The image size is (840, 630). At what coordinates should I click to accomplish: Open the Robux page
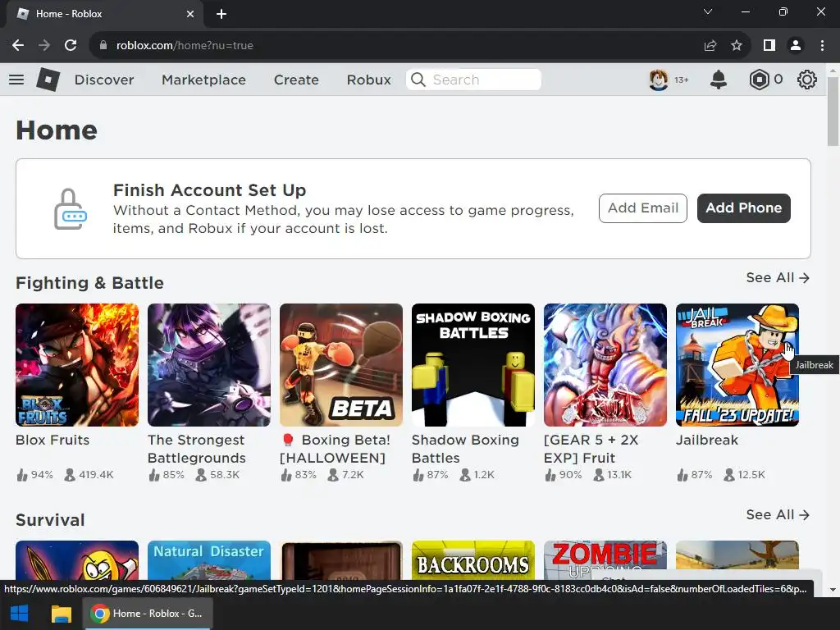pyautogui.click(x=368, y=80)
